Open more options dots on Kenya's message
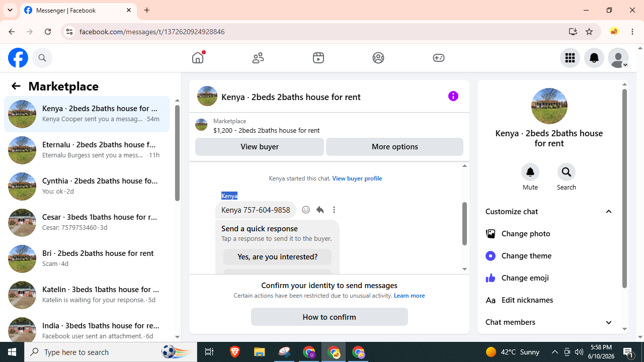The width and height of the screenshot is (644, 362). tap(334, 210)
